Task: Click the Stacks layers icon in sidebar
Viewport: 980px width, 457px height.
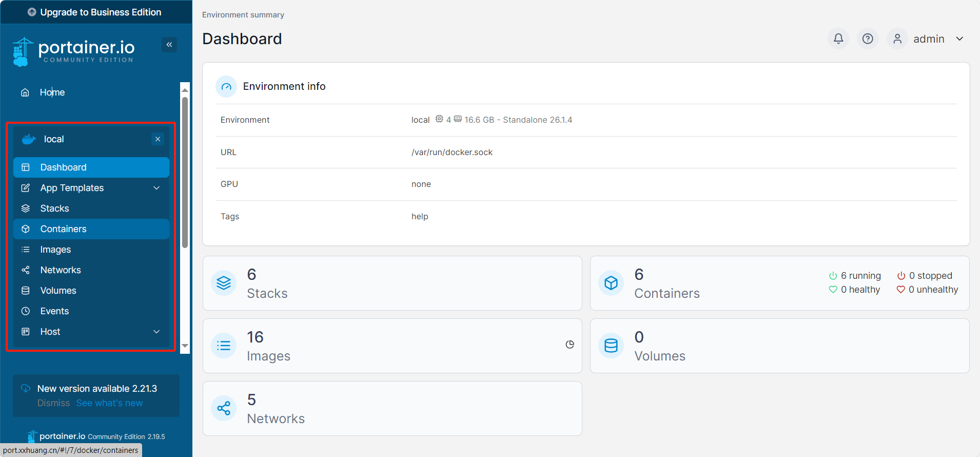Action: click(25, 208)
